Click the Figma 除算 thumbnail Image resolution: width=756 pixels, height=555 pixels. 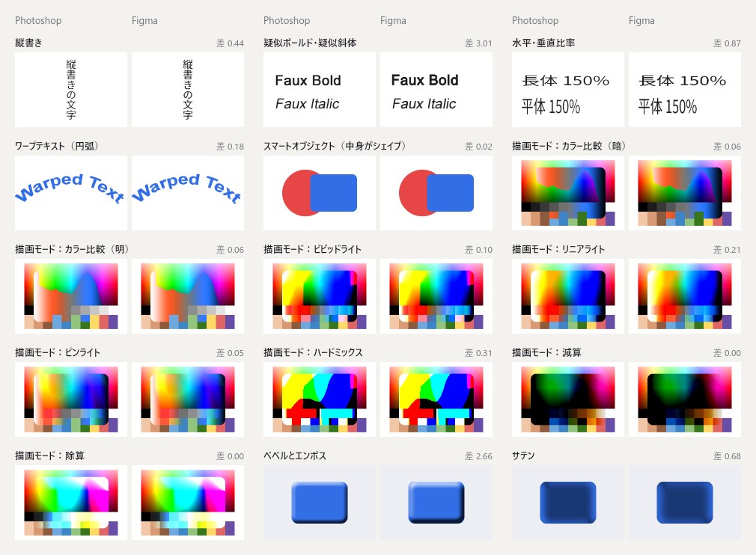click(188, 503)
